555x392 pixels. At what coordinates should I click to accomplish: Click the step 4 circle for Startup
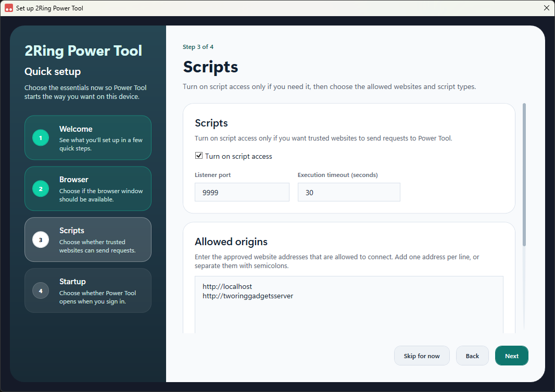click(41, 291)
